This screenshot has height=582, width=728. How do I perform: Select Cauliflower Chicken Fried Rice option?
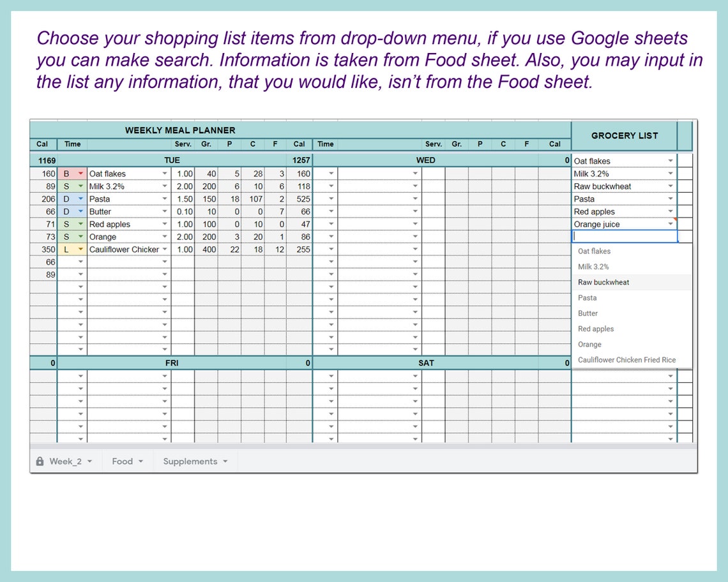(632, 360)
